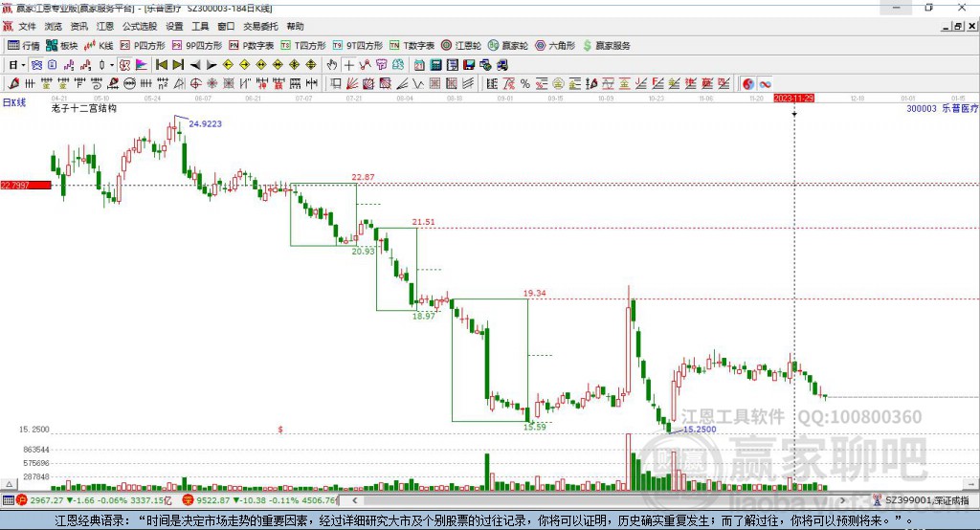980x530 pixels.
Task: Click the blue-red infinity loop icon
Action: 765,84
